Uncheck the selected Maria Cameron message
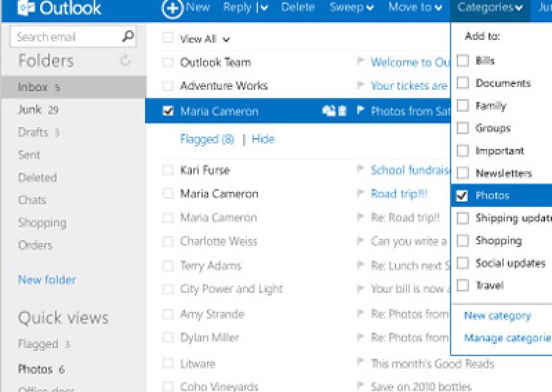552x392 pixels. pos(168,111)
